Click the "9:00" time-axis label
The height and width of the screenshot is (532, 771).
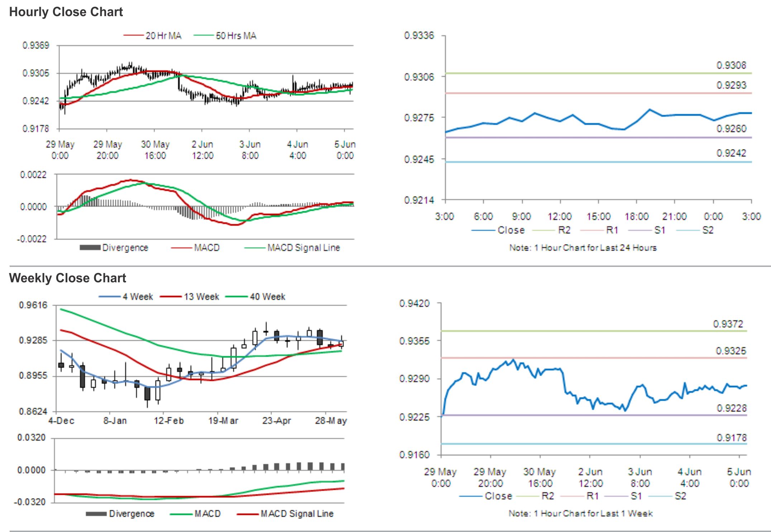coord(521,216)
